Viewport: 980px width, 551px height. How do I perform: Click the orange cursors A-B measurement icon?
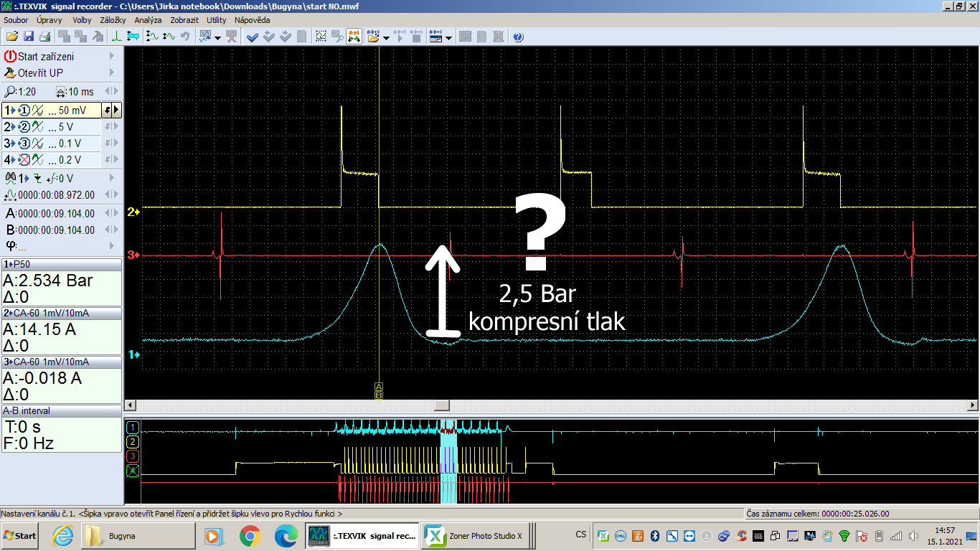click(x=354, y=37)
